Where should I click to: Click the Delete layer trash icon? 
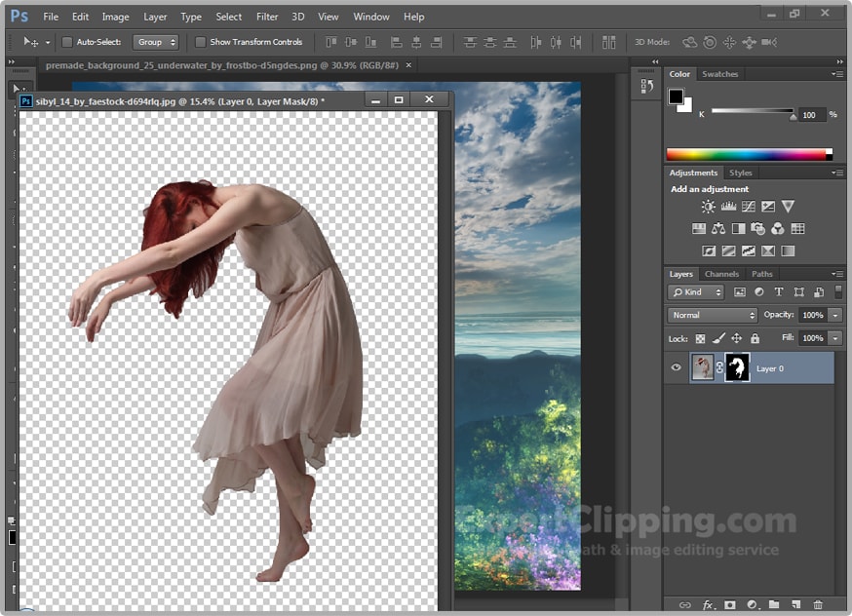point(818,605)
